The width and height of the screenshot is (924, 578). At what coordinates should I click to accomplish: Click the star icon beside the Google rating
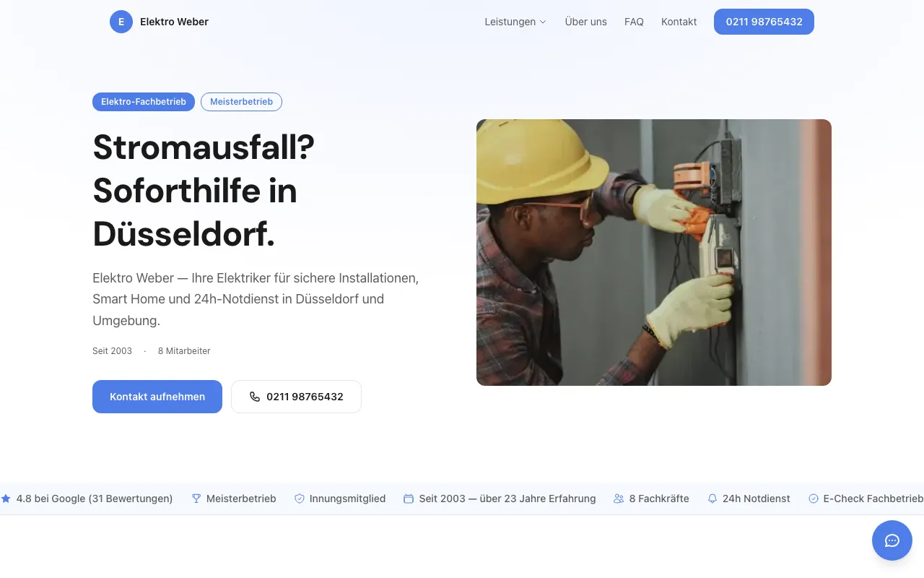(x=6, y=498)
